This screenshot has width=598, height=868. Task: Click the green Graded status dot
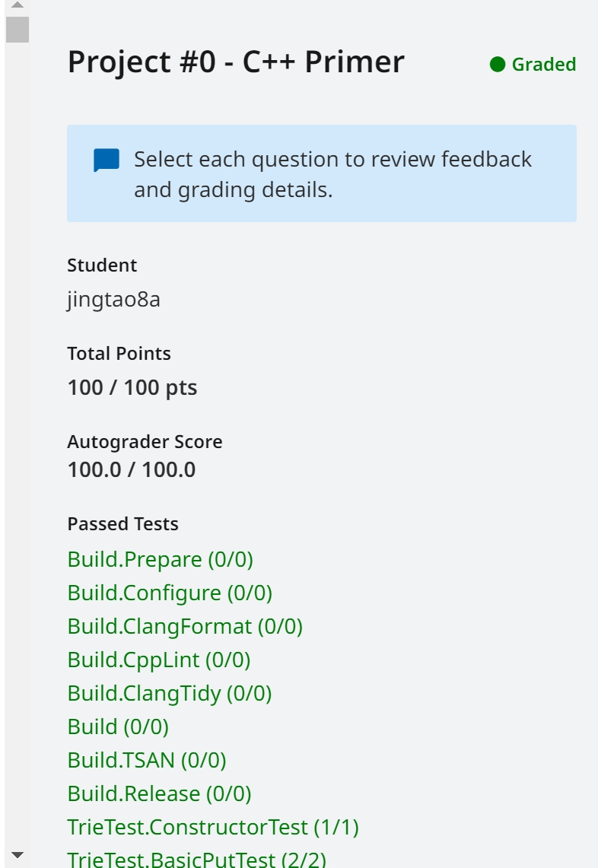click(498, 64)
